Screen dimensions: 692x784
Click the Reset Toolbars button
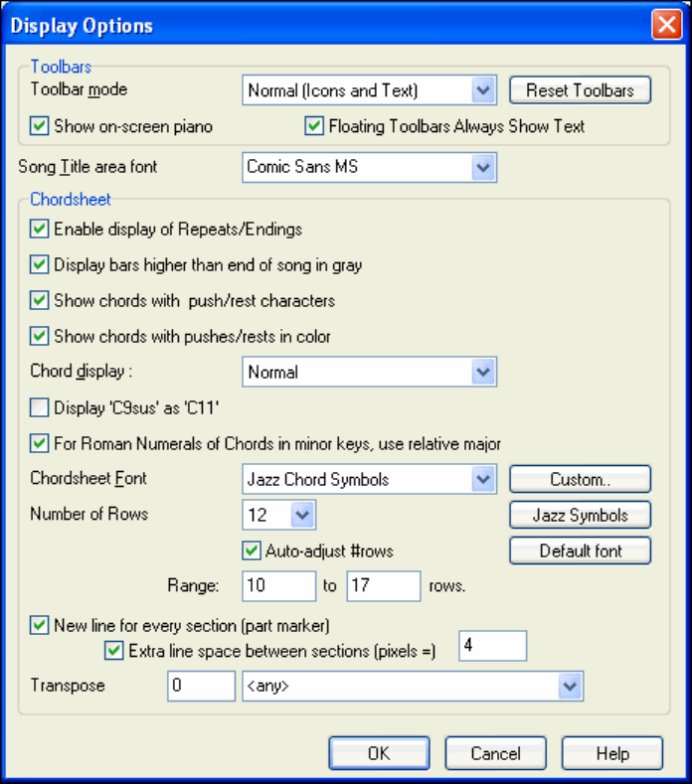tap(580, 90)
